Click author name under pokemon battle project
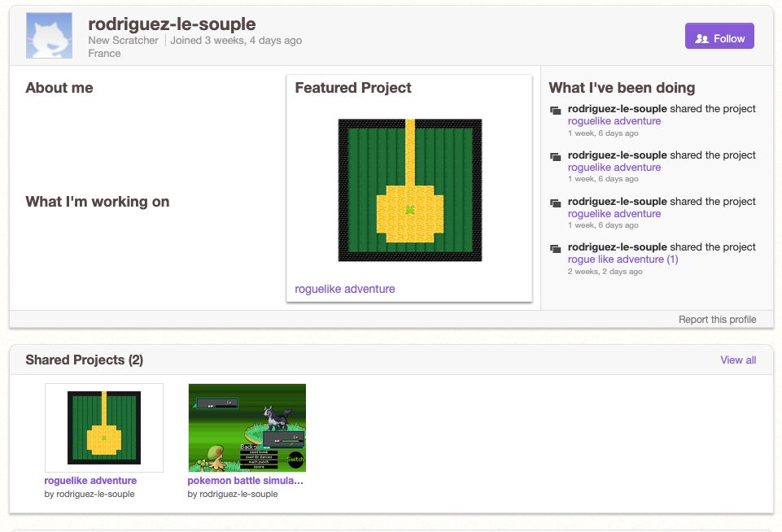This screenshot has height=532, width=782. (x=238, y=494)
